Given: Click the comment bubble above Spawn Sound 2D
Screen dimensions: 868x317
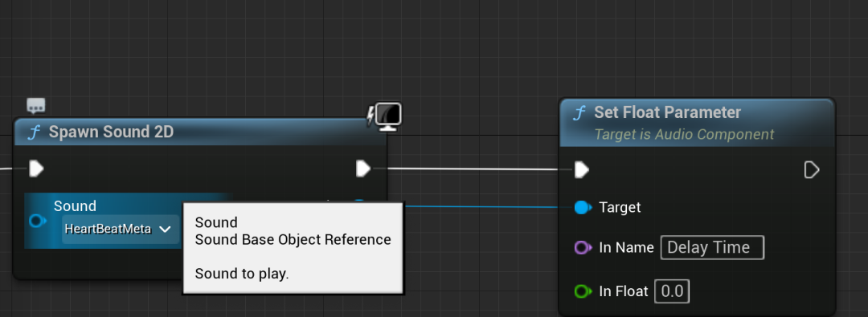Looking at the screenshot, I should 36,106.
